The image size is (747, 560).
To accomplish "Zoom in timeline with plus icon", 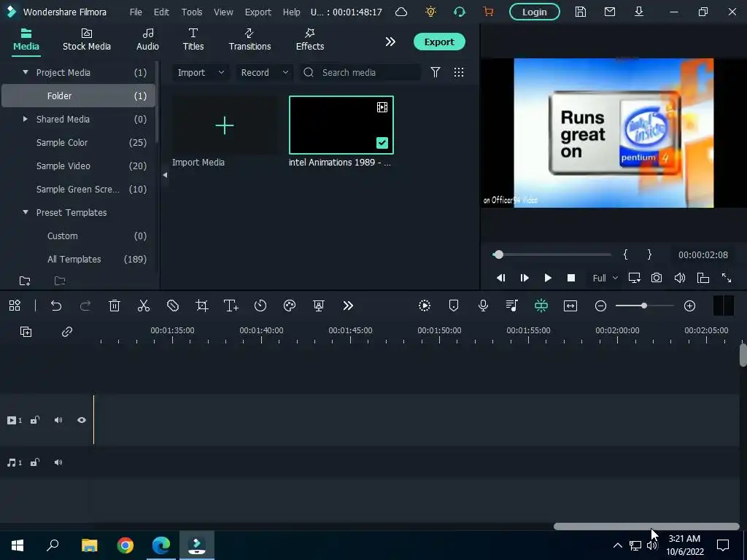I will pos(690,306).
